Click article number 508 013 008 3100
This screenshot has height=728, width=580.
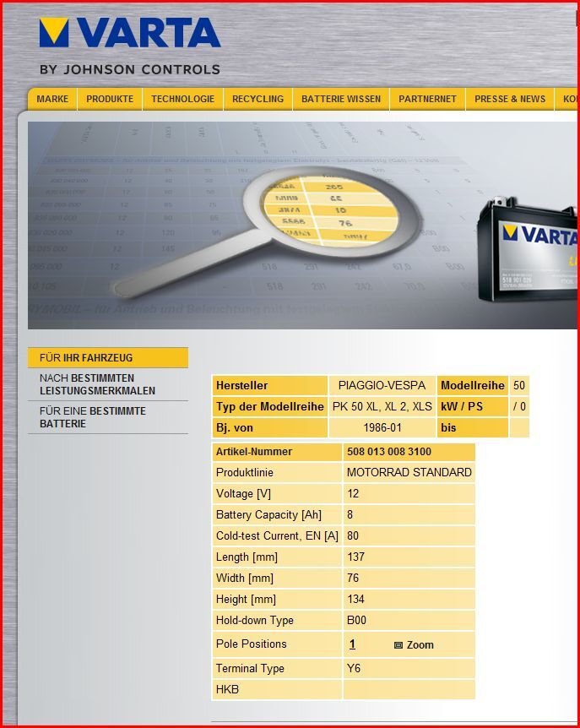[389, 452]
